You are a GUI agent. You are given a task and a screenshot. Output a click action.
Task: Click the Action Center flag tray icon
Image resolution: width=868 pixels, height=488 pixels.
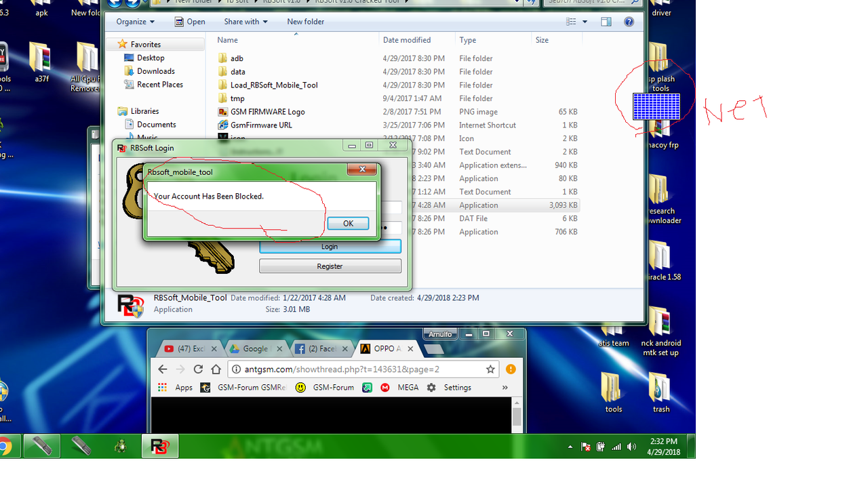point(586,447)
